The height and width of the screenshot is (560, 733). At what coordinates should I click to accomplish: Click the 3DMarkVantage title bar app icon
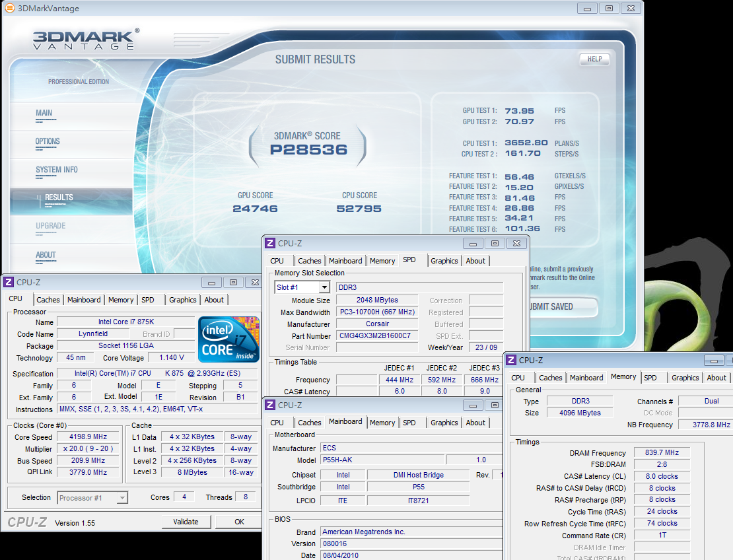[9, 8]
